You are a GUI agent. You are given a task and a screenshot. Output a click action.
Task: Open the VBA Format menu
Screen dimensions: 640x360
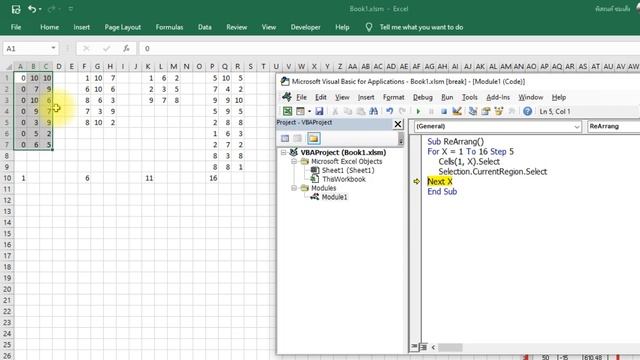[x=393, y=97]
